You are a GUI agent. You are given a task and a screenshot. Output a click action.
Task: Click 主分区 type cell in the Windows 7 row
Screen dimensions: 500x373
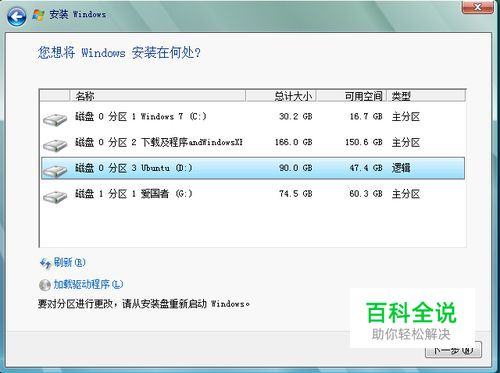[x=406, y=117]
